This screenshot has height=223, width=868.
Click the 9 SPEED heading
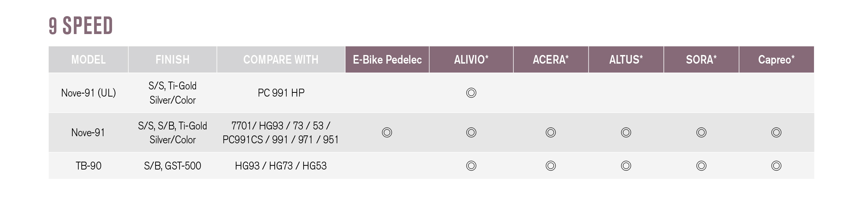(x=81, y=26)
